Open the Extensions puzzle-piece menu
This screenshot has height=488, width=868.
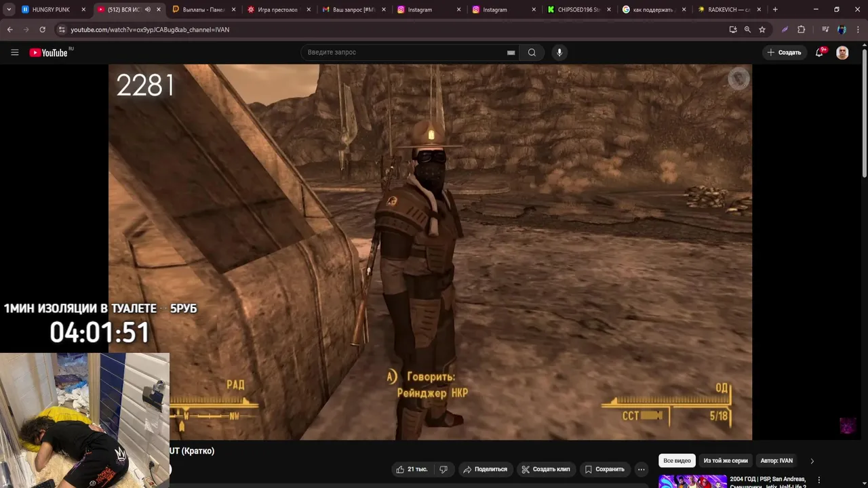801,30
